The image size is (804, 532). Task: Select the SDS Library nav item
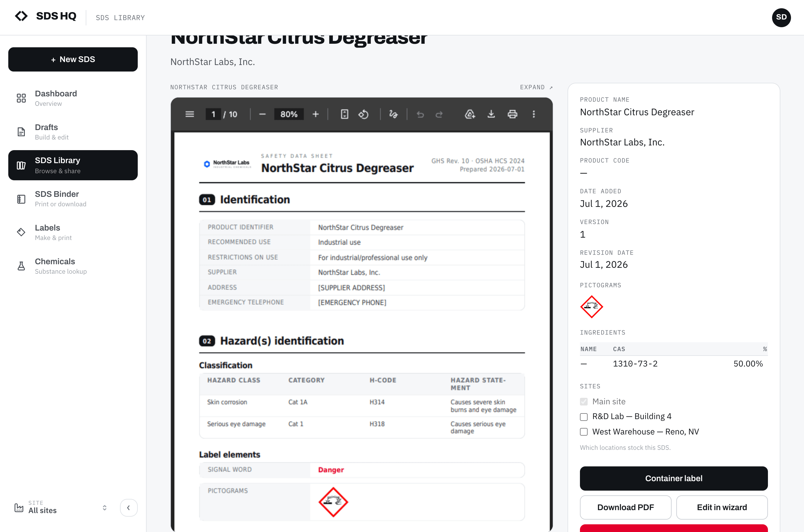click(73, 165)
